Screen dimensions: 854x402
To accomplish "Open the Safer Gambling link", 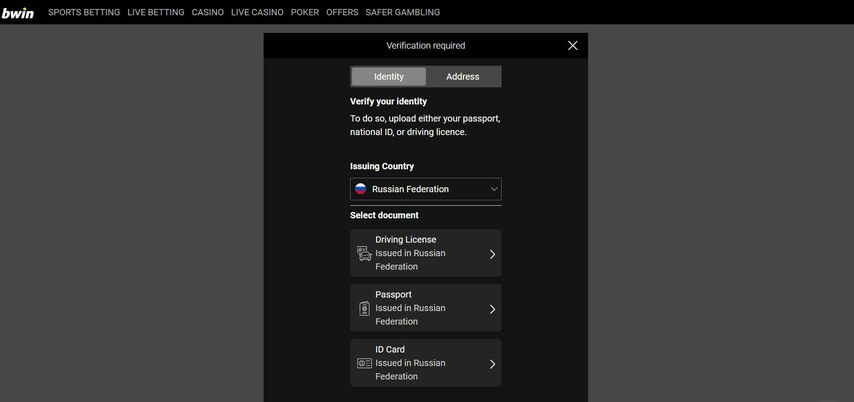I will pyautogui.click(x=402, y=12).
